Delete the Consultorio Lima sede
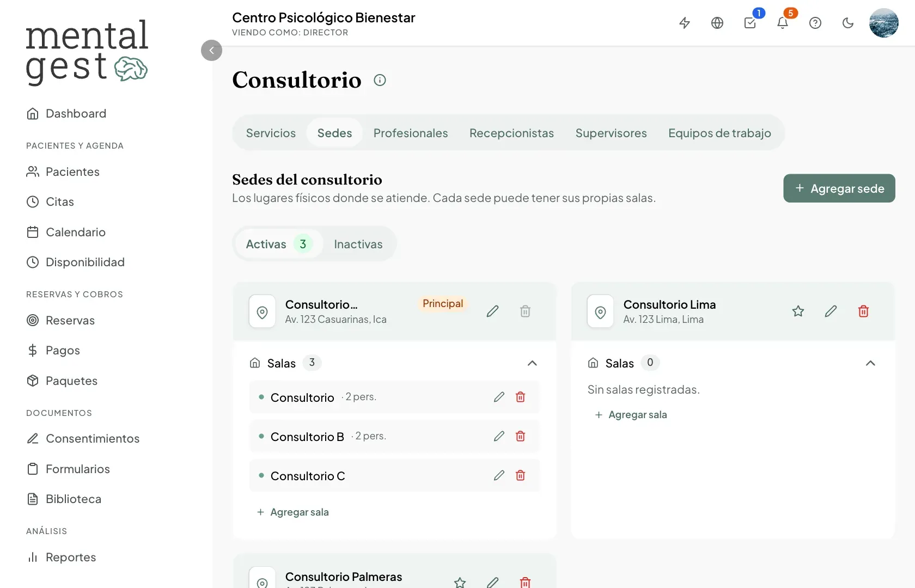The height and width of the screenshot is (588, 915). (863, 311)
